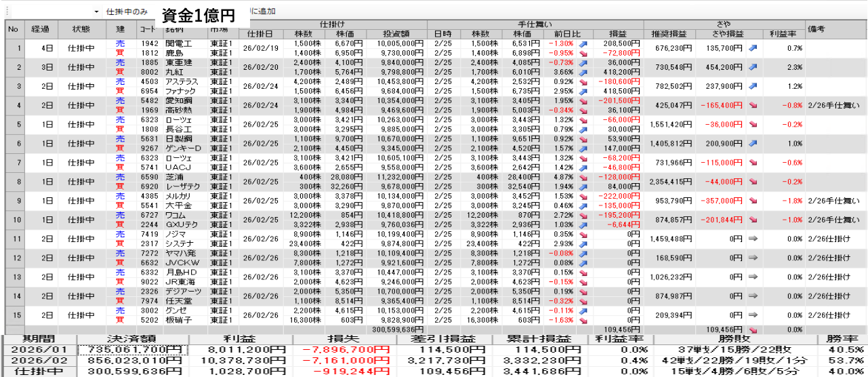This screenshot has height=377, width=868.
Task: Click the 735,061,700円 決済額 cell
Action: tap(130, 350)
